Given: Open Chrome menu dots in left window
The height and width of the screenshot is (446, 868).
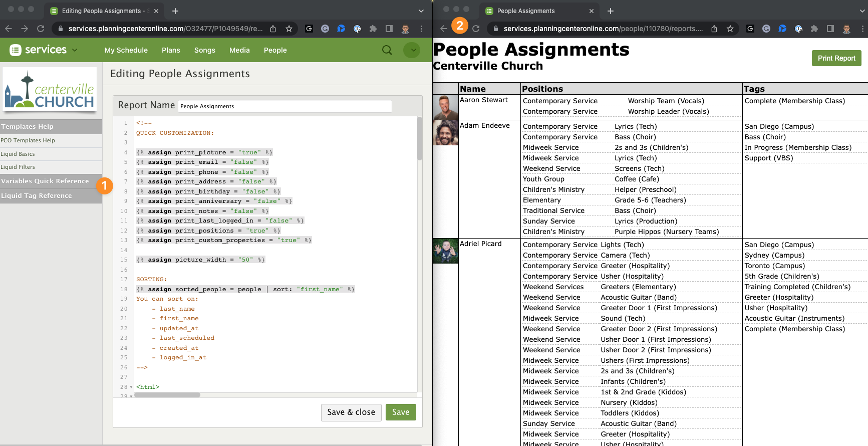Looking at the screenshot, I should [x=421, y=29].
